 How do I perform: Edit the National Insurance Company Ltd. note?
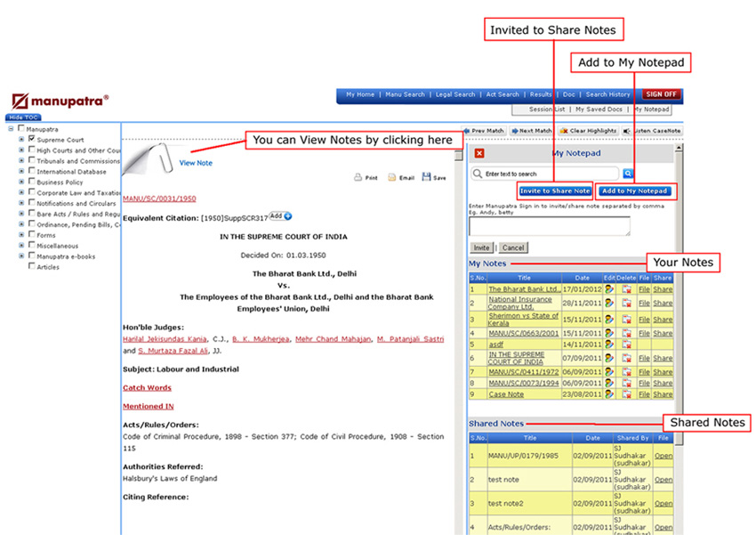pyautogui.click(x=609, y=303)
